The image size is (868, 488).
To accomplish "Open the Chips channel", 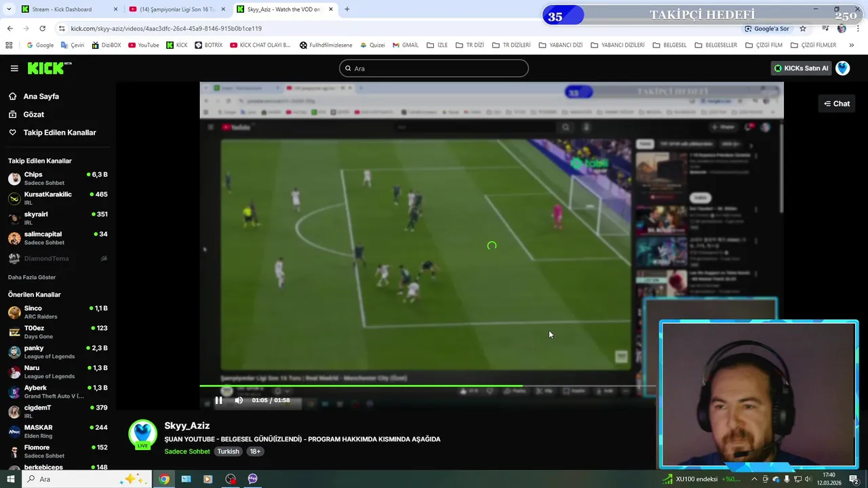I will [58, 179].
